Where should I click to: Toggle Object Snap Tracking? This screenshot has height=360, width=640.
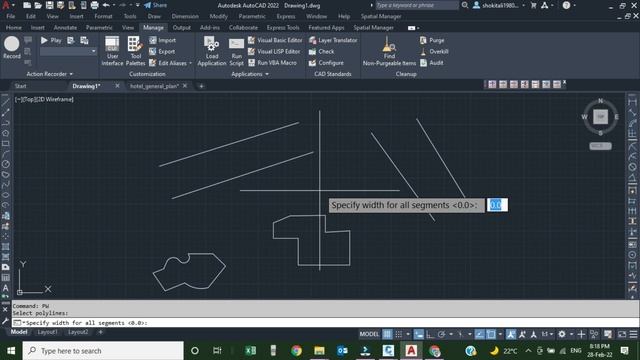[x=480, y=334]
